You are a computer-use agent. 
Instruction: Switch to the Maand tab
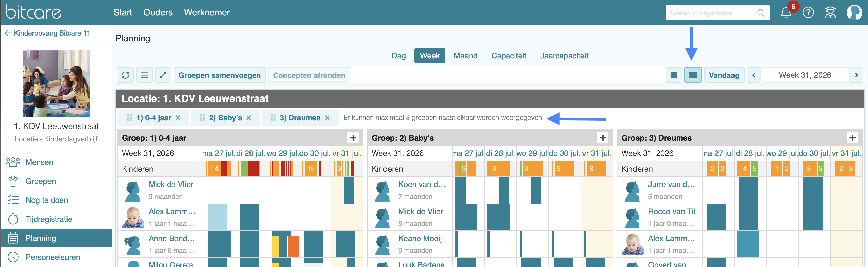(465, 56)
